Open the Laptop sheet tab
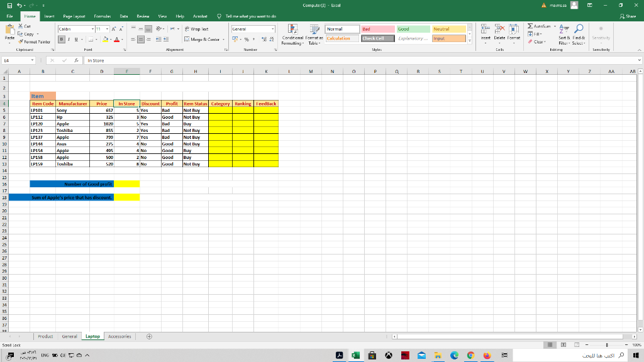The image size is (644, 362). click(92, 336)
